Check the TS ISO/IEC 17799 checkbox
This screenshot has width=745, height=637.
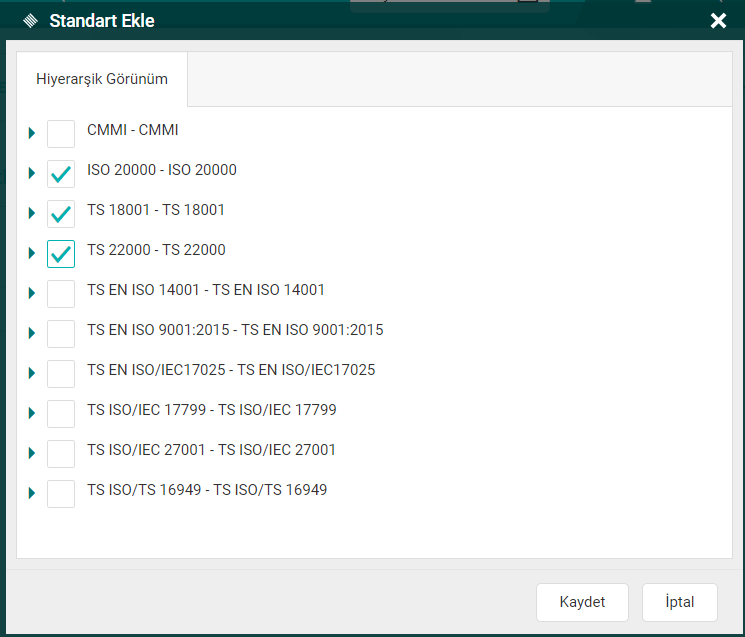pyautogui.click(x=61, y=414)
